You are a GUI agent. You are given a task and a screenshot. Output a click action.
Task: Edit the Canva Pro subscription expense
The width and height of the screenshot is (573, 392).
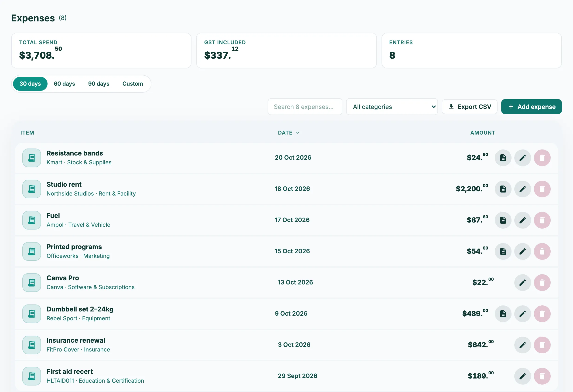coord(522,282)
